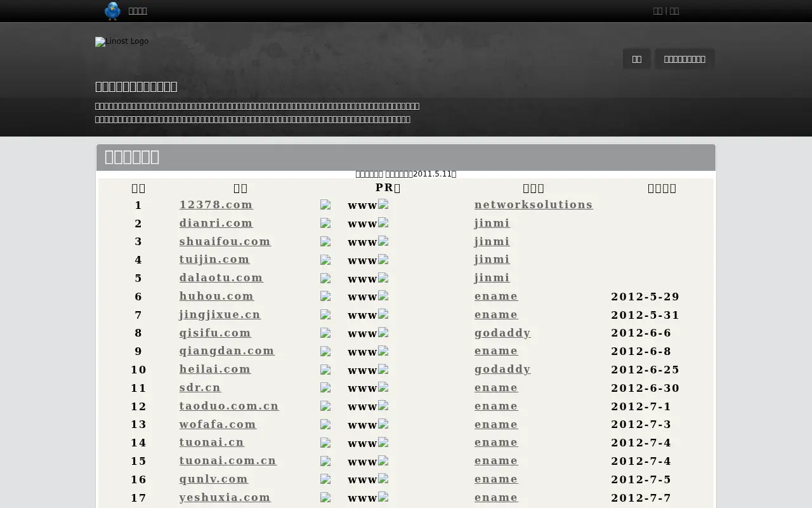Click broken image before www in jingjixue.cn row

[325, 315]
